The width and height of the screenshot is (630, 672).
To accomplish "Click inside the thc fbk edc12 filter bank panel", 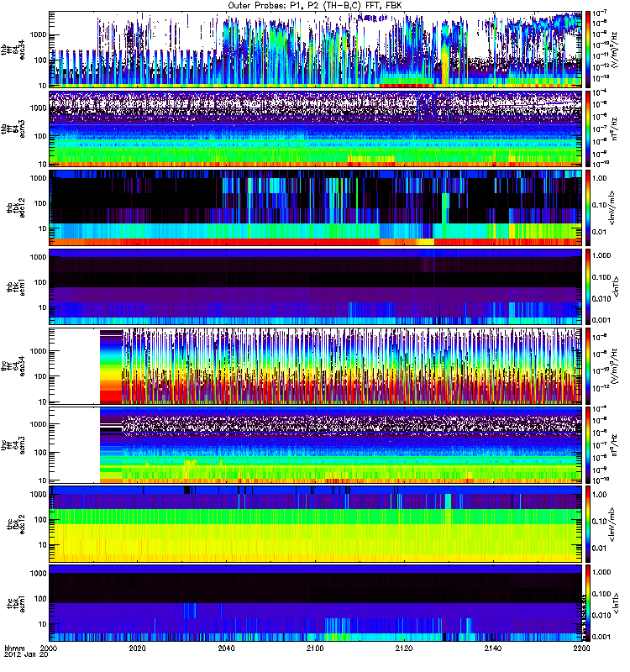I will coord(316,524).
